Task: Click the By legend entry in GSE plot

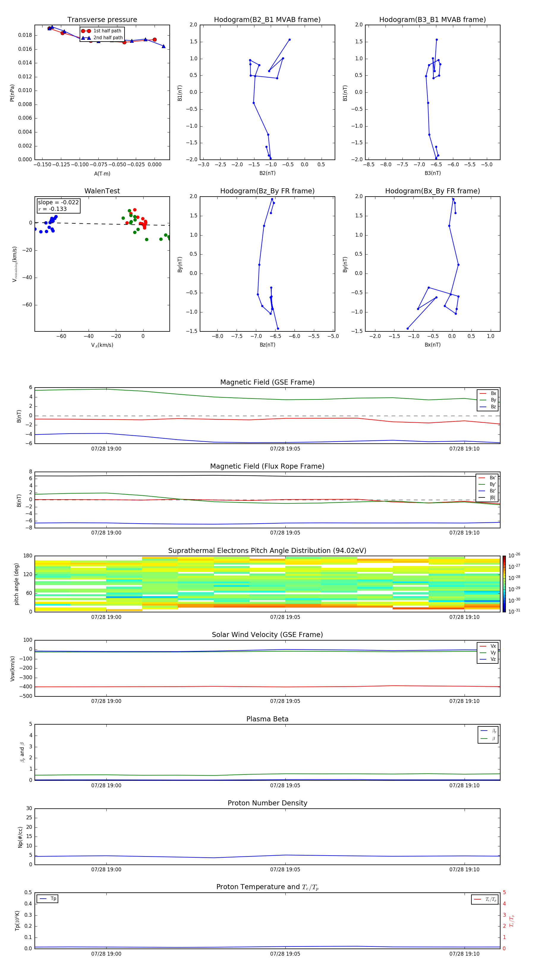Action: tap(488, 400)
